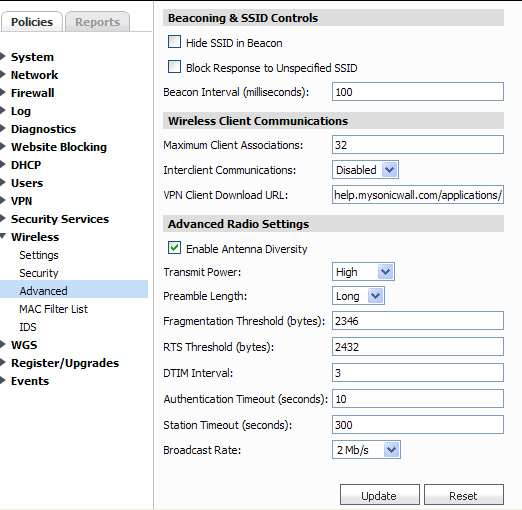Expand the Firewall section arrow
522x510 pixels.
point(3,93)
